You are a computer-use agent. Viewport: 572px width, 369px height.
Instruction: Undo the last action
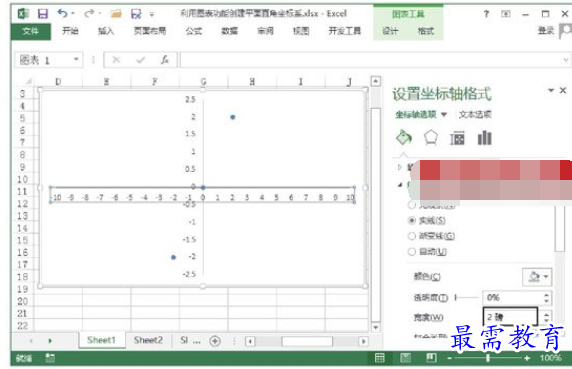click(62, 13)
